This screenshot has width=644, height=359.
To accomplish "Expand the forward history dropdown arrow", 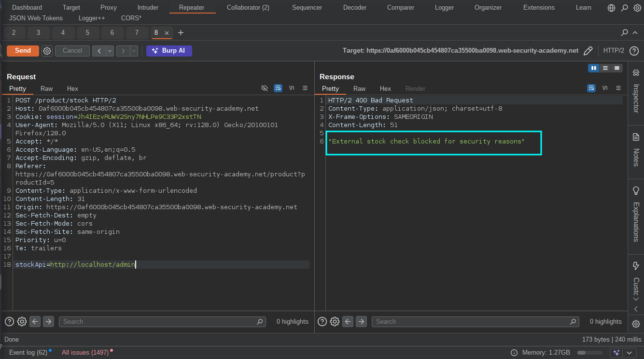I will tap(134, 51).
